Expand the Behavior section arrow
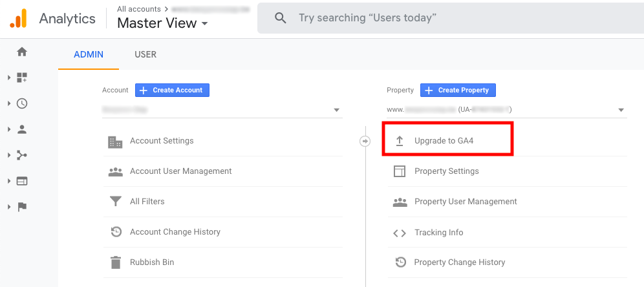Screen dimensions: 644x287 tap(9, 181)
